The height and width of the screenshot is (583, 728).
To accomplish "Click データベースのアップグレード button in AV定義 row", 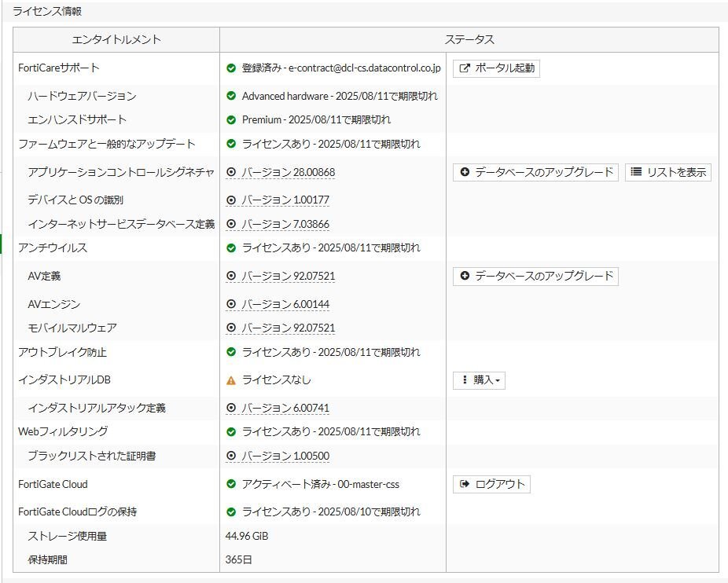I will pyautogui.click(x=535, y=276).
